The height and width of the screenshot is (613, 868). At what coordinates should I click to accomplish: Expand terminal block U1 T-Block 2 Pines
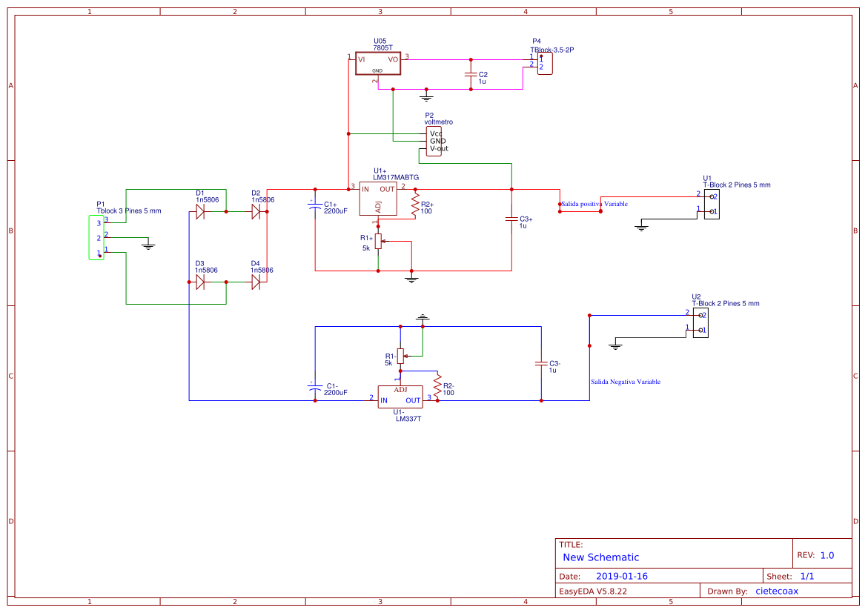710,203
